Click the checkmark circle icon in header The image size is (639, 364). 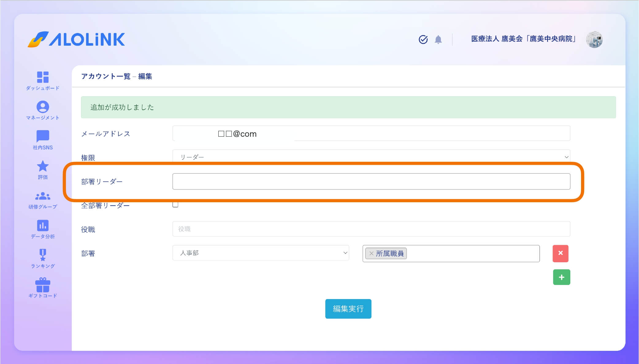point(423,40)
